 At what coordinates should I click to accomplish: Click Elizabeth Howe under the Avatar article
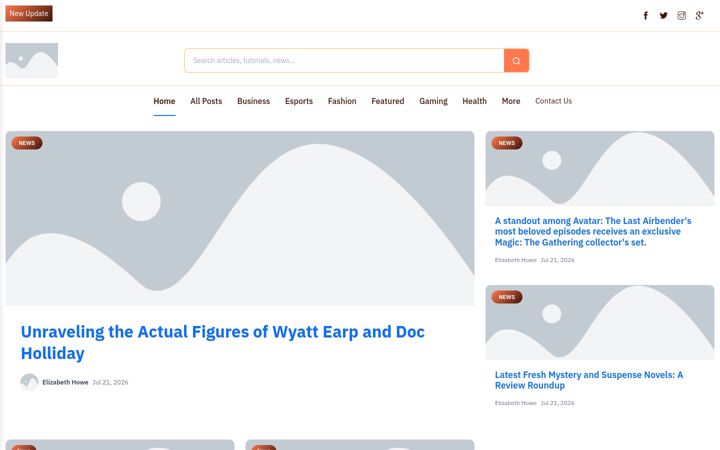coord(516,260)
